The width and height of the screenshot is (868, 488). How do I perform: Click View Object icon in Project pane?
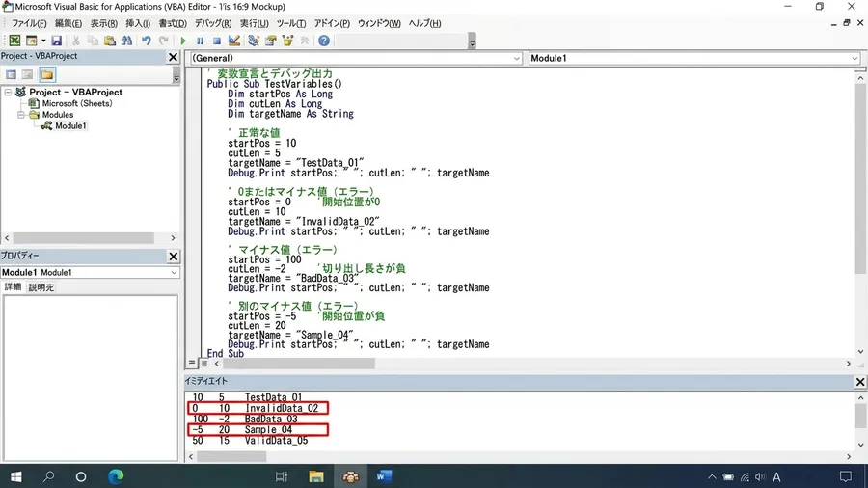28,74
